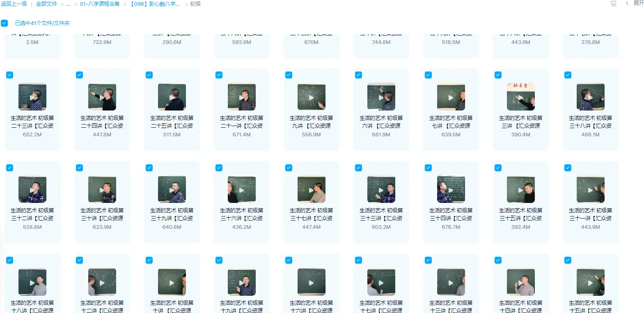Click the 518.5M file size

pyautogui.click(x=451, y=42)
